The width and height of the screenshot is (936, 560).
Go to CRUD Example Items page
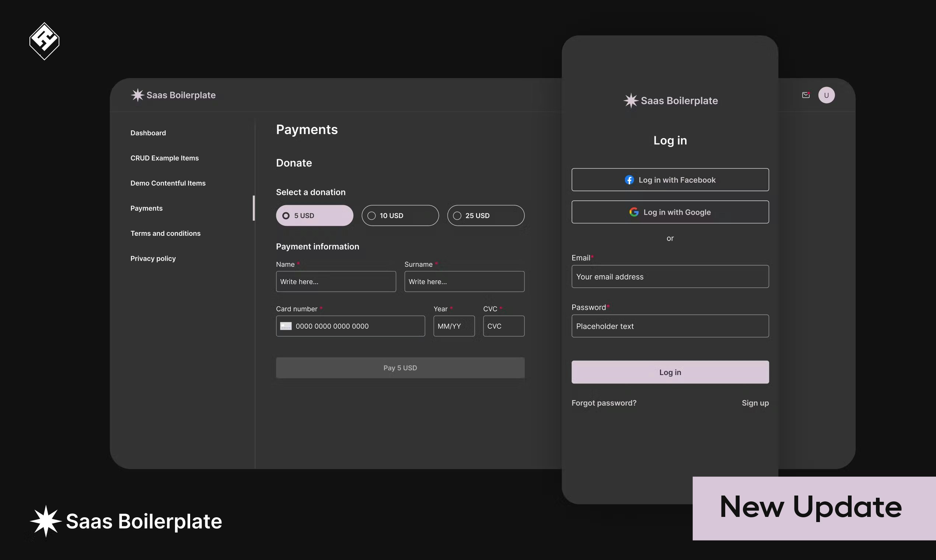click(164, 158)
